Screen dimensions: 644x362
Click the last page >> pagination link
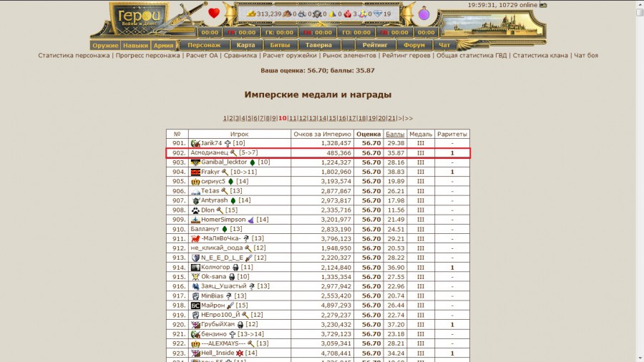click(409, 118)
